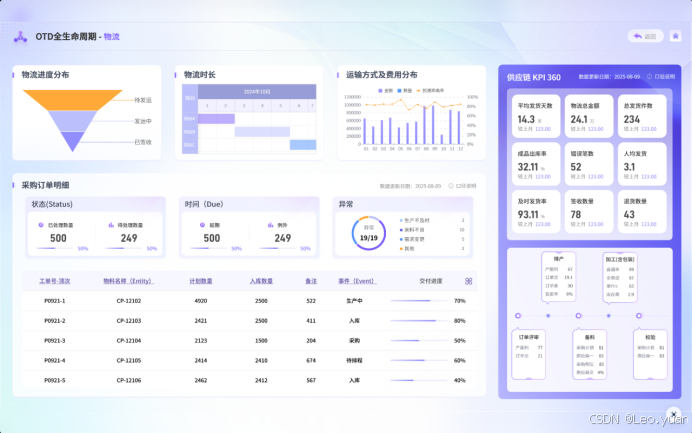
Task: Open the 总发货件数 KPI card
Action: coord(642,117)
